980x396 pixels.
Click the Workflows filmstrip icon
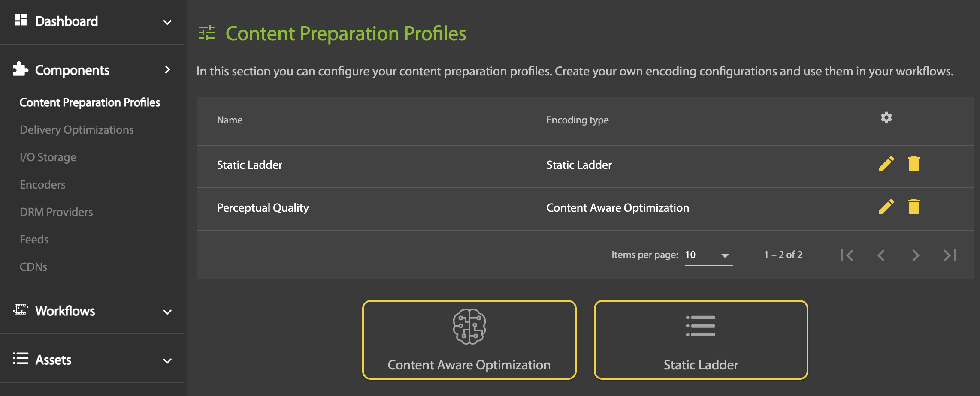click(x=20, y=310)
